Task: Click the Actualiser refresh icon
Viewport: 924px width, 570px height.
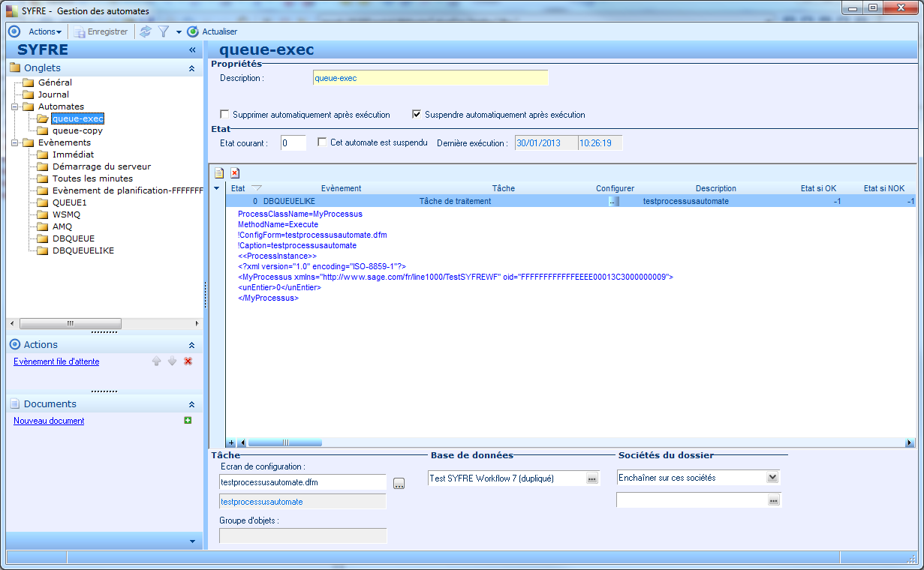Action: point(193,31)
